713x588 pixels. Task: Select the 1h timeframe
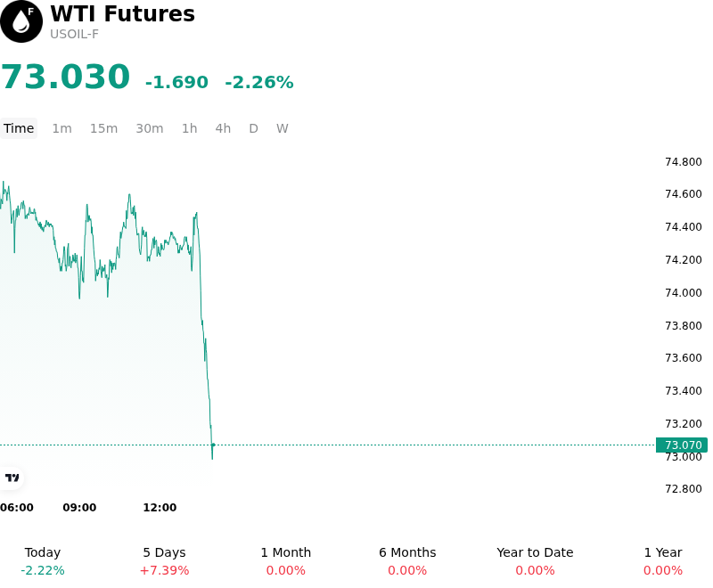(189, 128)
